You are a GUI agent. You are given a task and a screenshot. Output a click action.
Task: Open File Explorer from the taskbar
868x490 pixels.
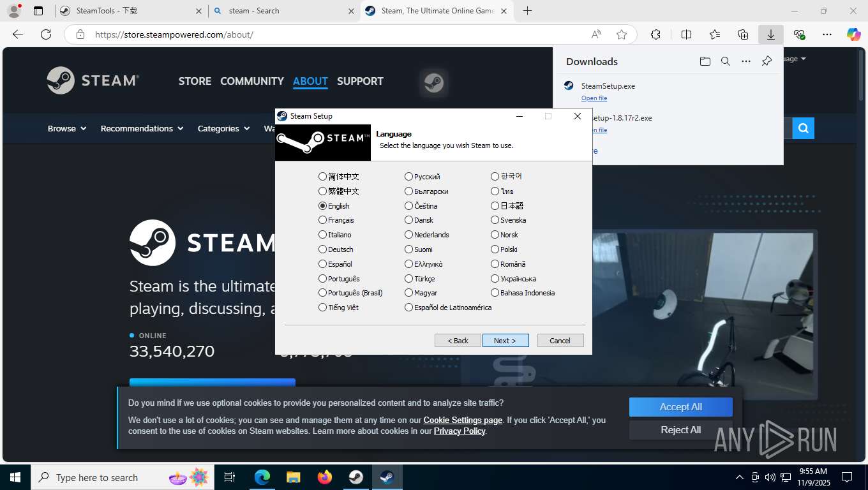click(293, 477)
